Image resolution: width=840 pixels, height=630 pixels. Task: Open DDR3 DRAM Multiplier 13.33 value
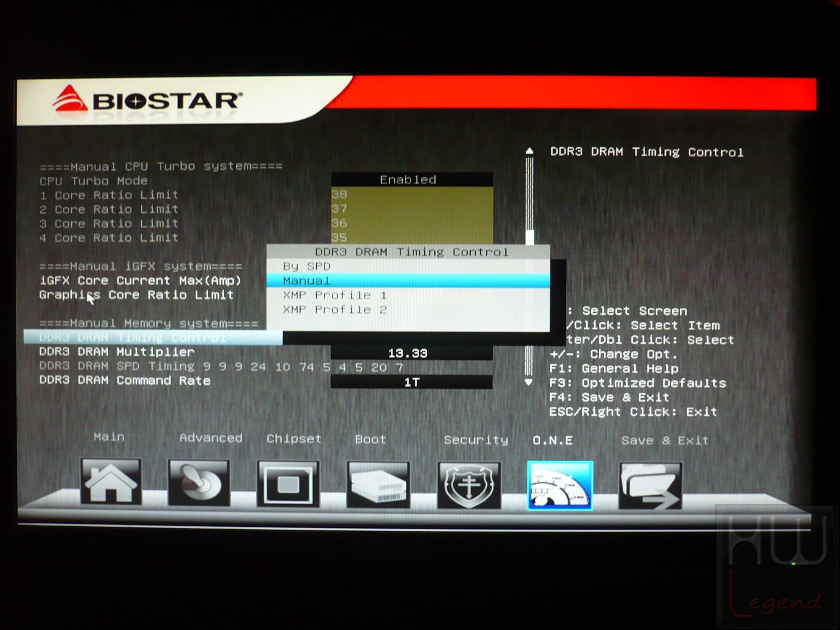(x=412, y=353)
